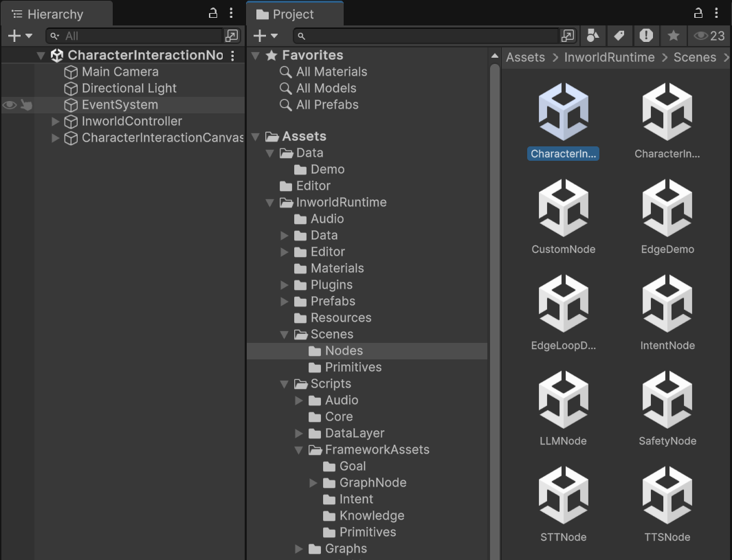
Task: Toggle EventSystem scene visibility eye
Action: point(10,105)
